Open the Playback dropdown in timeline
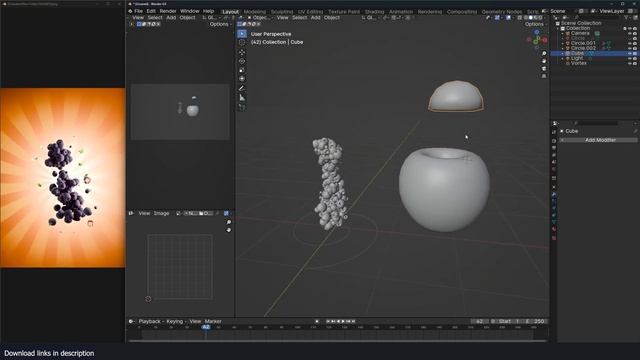 pos(151,321)
